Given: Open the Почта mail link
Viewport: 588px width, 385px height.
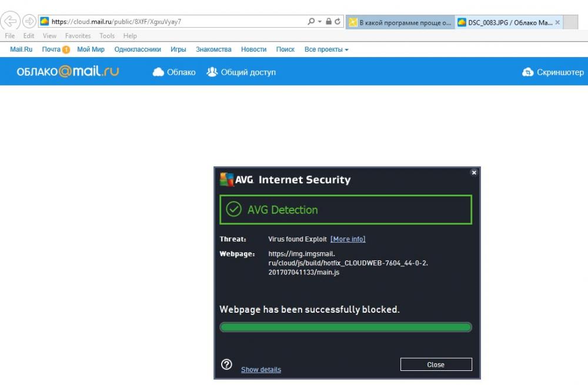Looking at the screenshot, I should [51, 49].
